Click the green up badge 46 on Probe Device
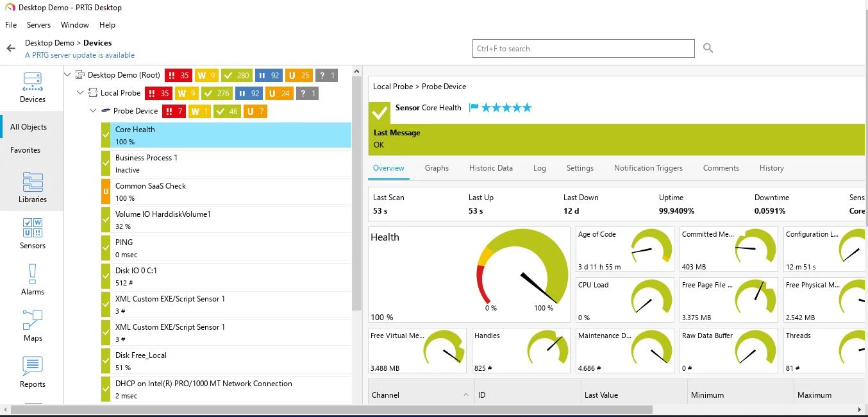 coord(226,111)
